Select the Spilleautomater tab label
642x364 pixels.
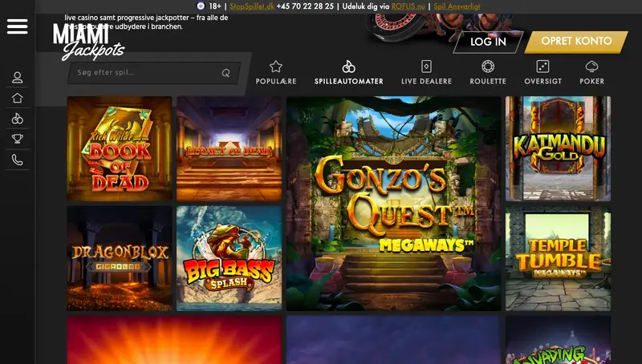(349, 82)
